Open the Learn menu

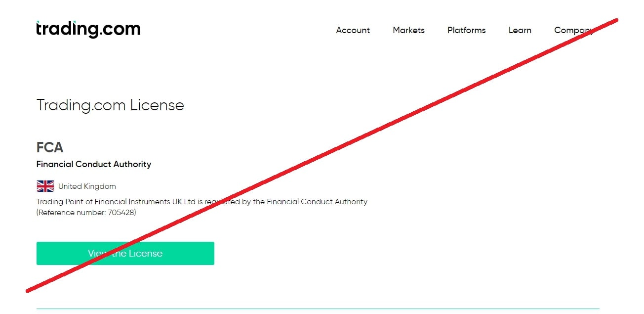click(x=520, y=30)
